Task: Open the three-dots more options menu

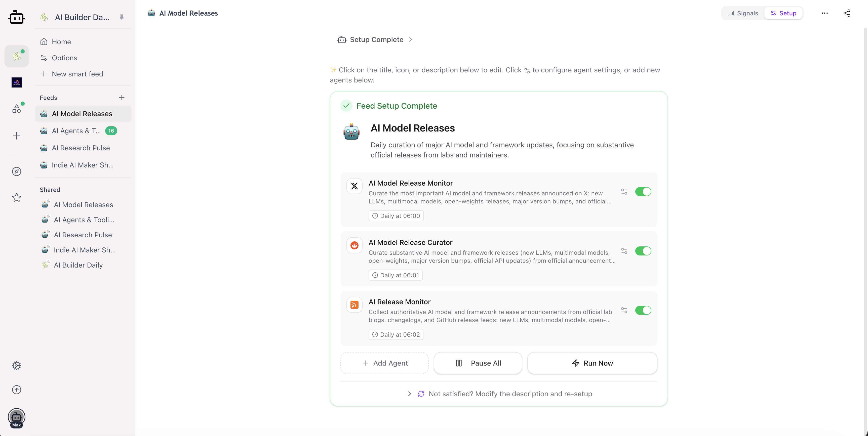Action: (824, 13)
